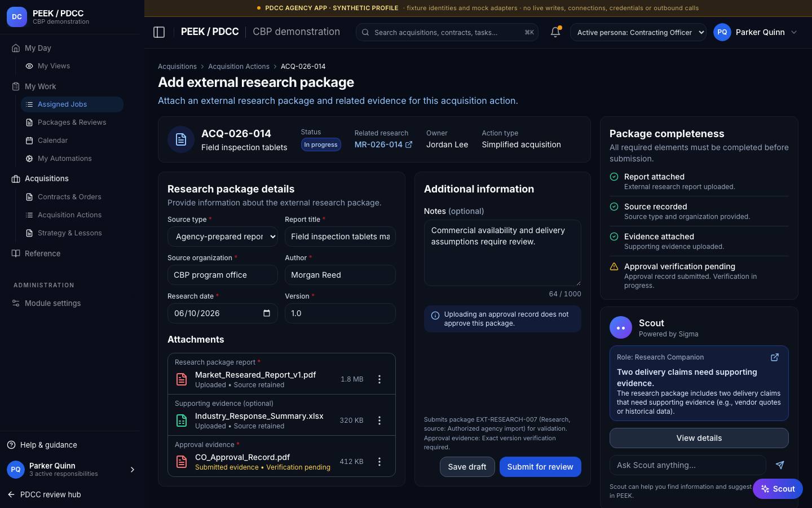The width and height of the screenshot is (812, 508).
Task: Open options menu for CO_Approval_Record.pdf
Action: coord(379,462)
